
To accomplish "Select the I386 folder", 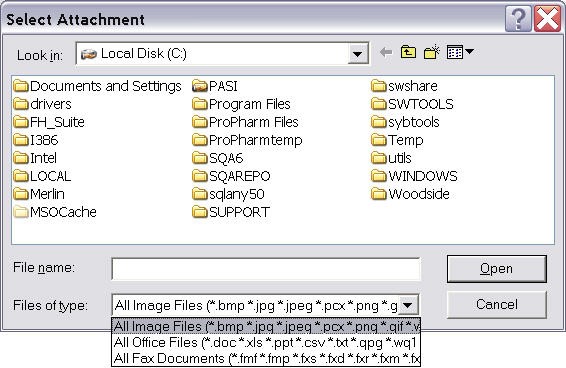I will (x=36, y=140).
